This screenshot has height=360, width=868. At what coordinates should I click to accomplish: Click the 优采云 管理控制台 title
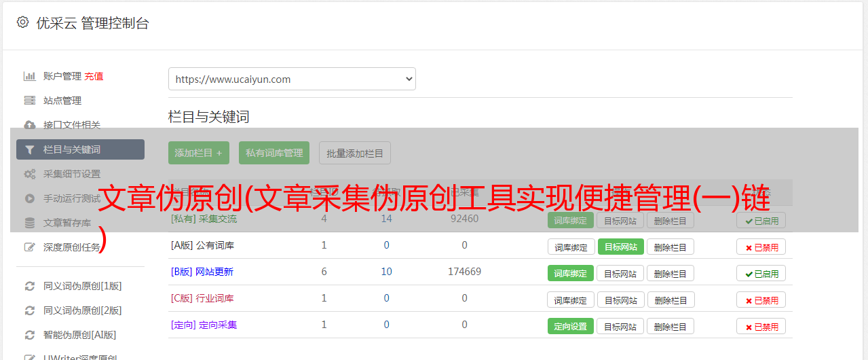coord(92,23)
